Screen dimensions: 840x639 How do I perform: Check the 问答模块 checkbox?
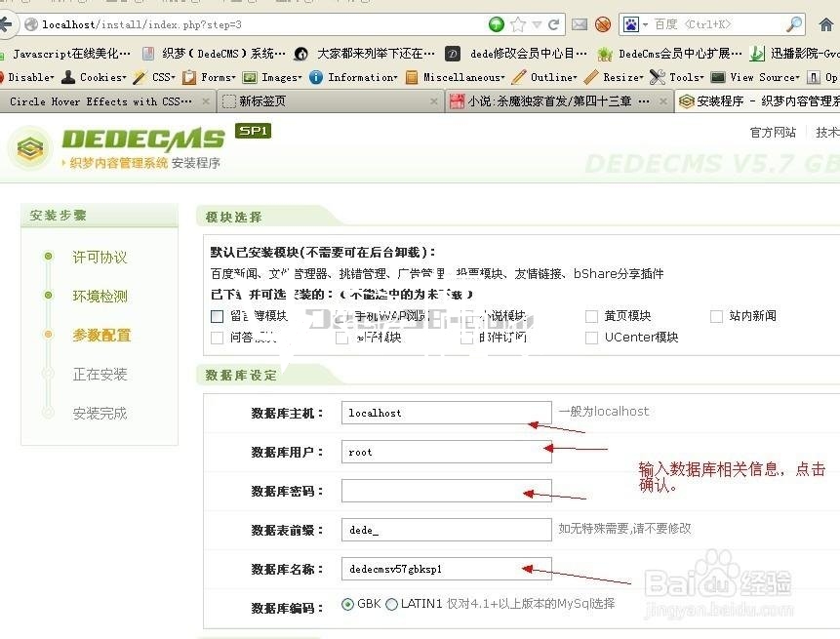pyautogui.click(x=217, y=338)
